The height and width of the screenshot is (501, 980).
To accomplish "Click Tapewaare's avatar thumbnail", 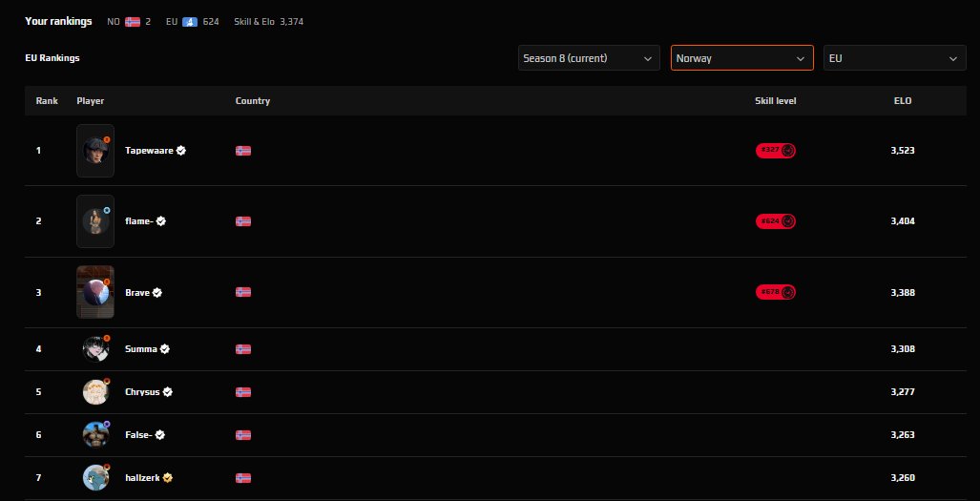I will (95, 151).
